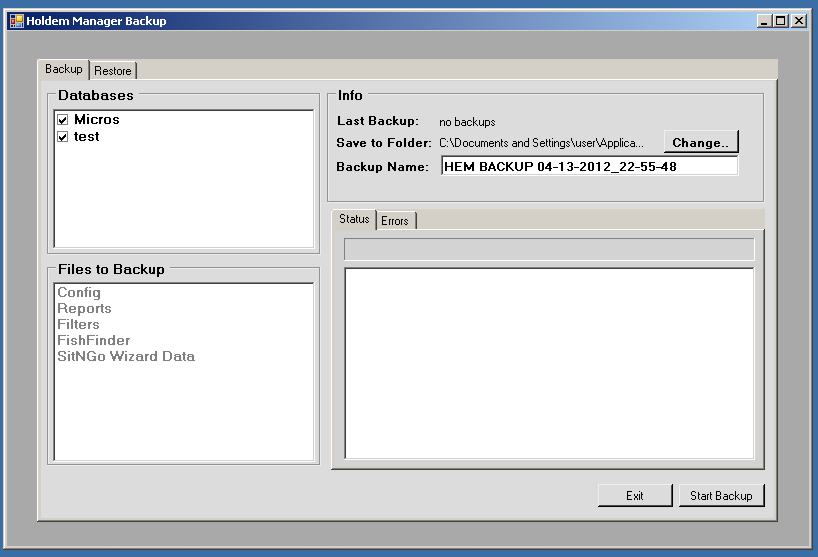Click the Change.. folder button
Image resolution: width=818 pixels, height=557 pixels.
tap(700, 143)
